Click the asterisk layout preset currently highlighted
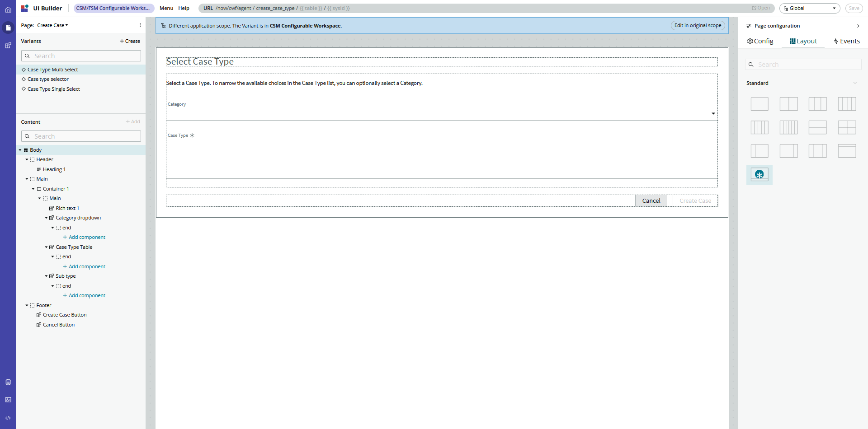This screenshot has width=868, height=429. pyautogui.click(x=759, y=175)
